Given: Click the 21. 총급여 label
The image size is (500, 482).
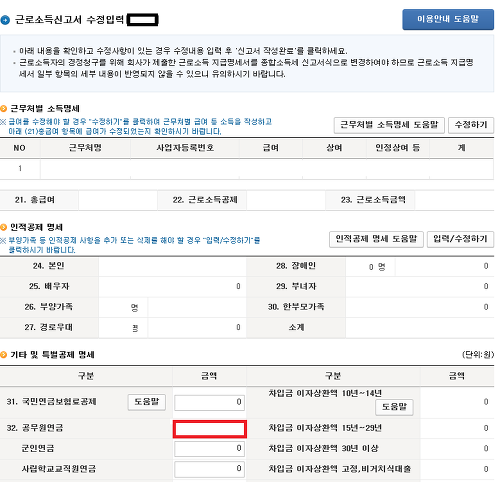Looking at the screenshot, I should click(x=35, y=200).
